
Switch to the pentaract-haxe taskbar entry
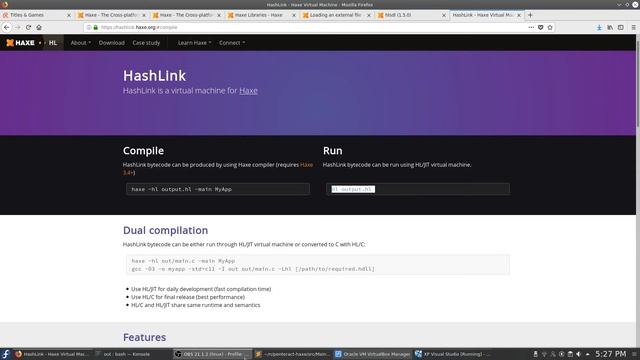[x=292, y=354]
